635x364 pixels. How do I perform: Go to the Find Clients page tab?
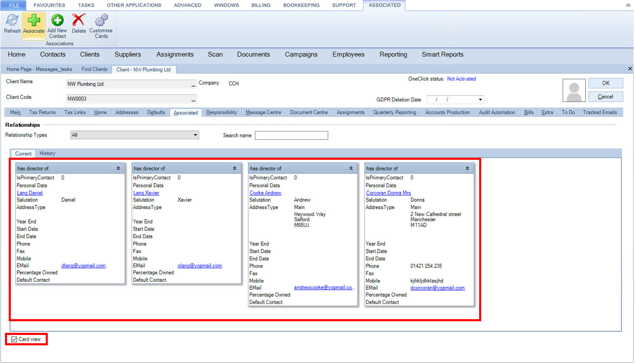point(94,69)
